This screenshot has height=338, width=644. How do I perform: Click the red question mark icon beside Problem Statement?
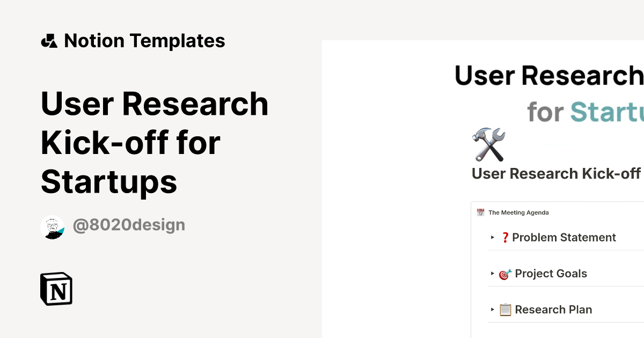(x=504, y=237)
